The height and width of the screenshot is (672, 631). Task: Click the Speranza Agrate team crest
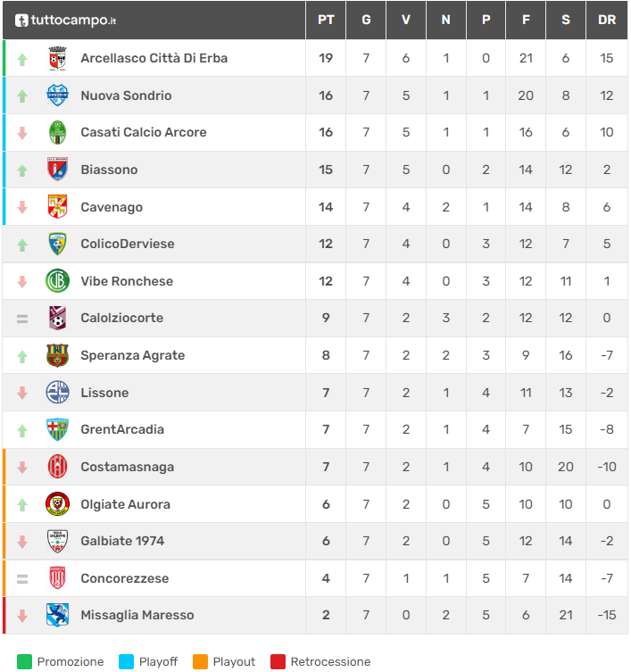(57, 355)
